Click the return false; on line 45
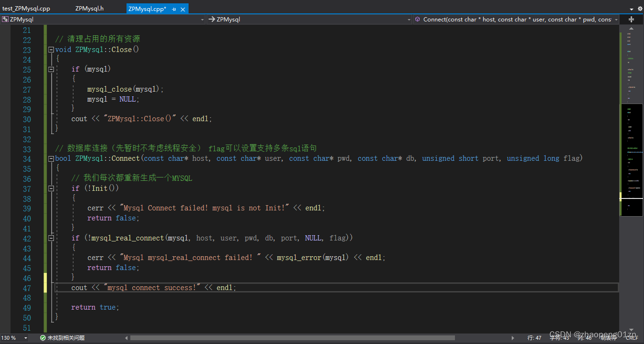The width and height of the screenshot is (644, 344). [114, 268]
